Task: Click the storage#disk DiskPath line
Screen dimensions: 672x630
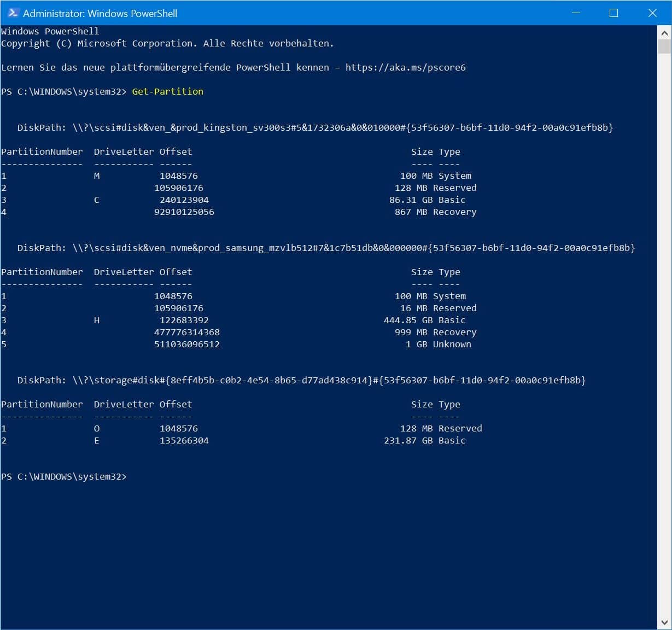Action: (301, 380)
